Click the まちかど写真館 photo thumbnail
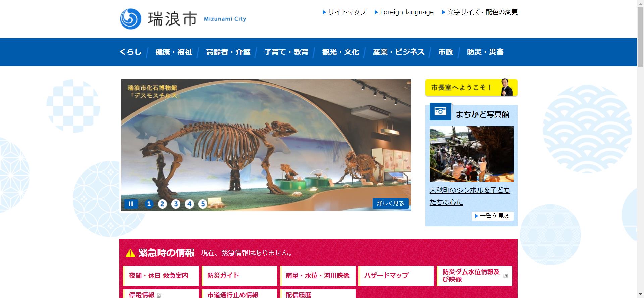This screenshot has height=298, width=644. coord(471,154)
